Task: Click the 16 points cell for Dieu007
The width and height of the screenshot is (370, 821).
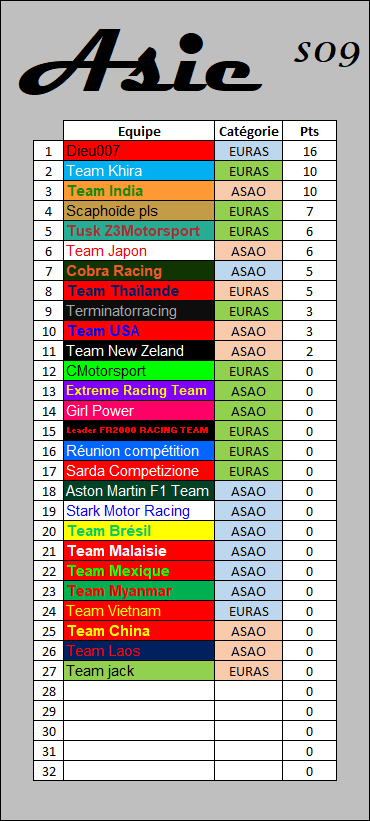Action: [x=309, y=151]
